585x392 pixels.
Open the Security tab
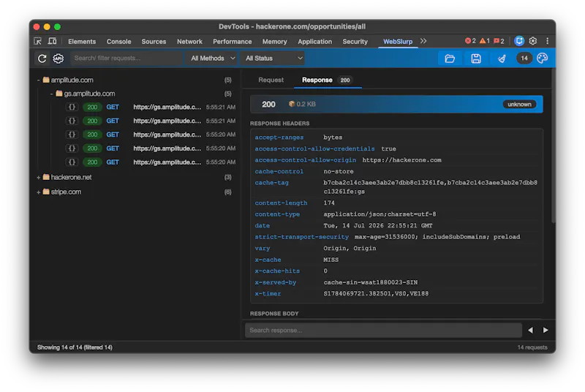click(x=355, y=42)
